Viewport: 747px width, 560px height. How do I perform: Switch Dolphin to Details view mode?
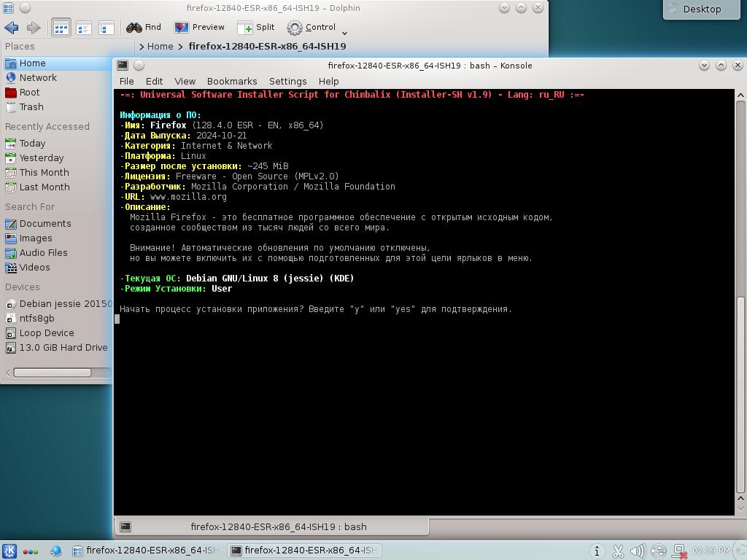click(106, 28)
